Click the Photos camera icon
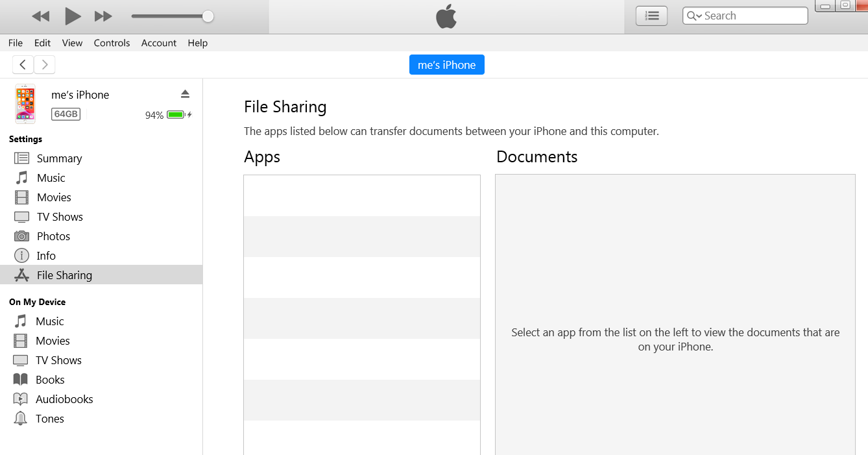868x455 pixels. pos(21,236)
